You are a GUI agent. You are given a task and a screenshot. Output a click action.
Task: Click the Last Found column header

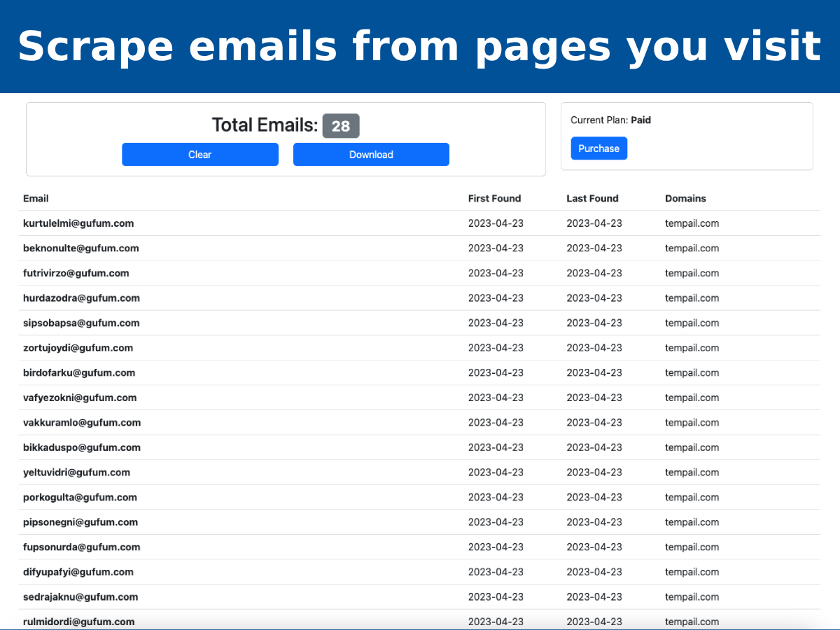[x=593, y=198]
